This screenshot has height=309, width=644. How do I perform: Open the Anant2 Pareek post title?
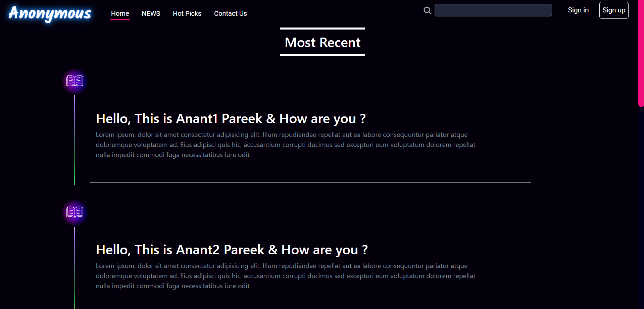(x=232, y=250)
